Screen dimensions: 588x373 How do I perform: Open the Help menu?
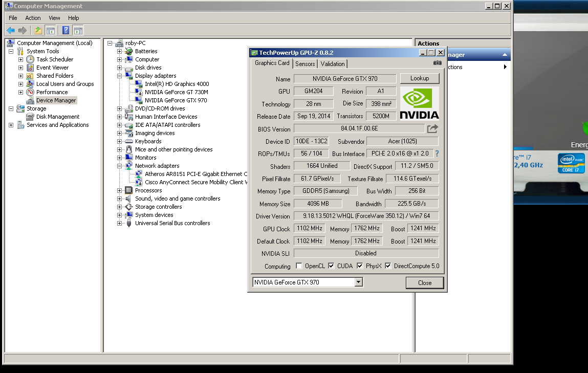(74, 18)
